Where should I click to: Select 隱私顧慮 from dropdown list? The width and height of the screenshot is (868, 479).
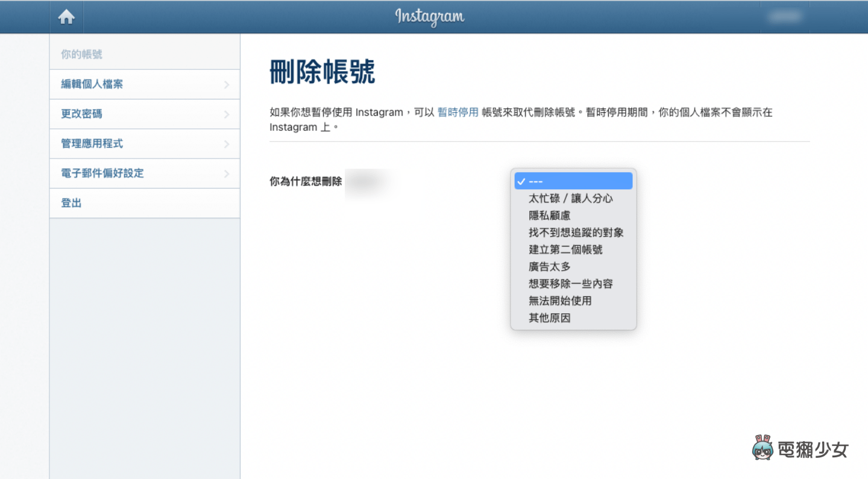tap(549, 215)
